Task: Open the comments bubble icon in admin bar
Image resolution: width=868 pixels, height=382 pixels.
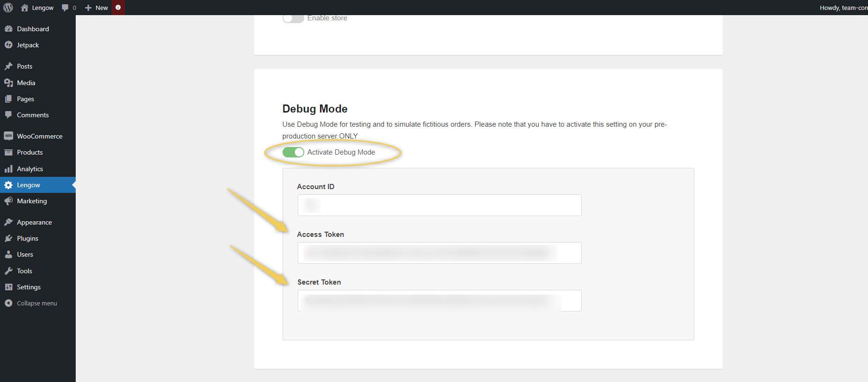Action: pos(65,8)
